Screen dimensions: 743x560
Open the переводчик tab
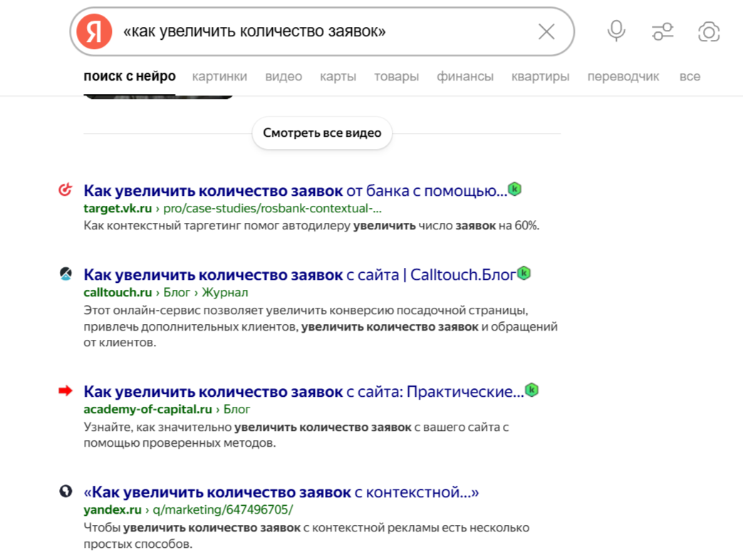pos(623,76)
